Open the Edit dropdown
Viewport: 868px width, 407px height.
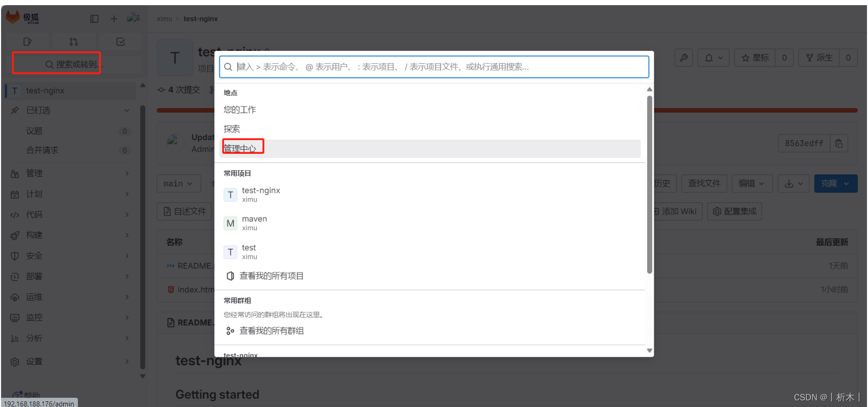(x=752, y=183)
